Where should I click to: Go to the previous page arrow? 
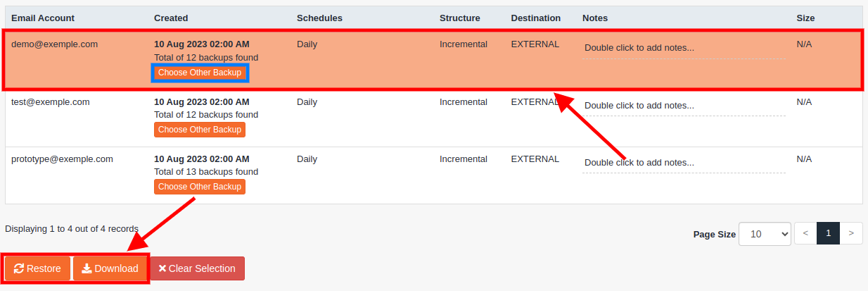pos(805,233)
